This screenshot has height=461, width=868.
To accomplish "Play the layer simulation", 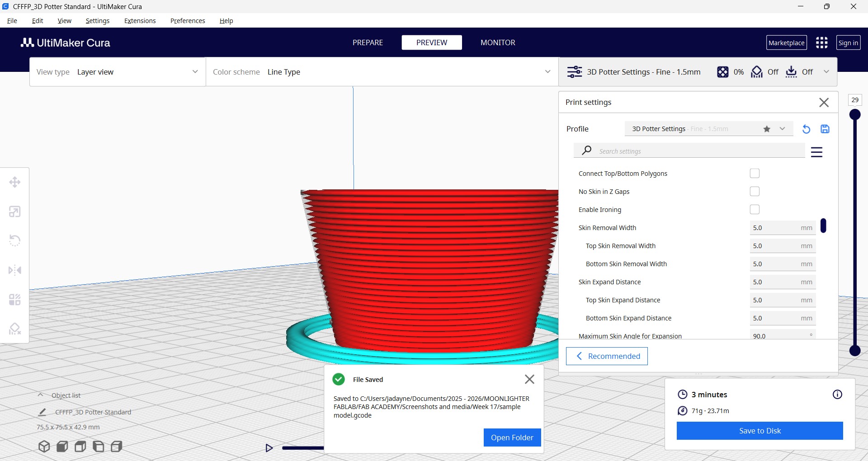I will [269, 448].
